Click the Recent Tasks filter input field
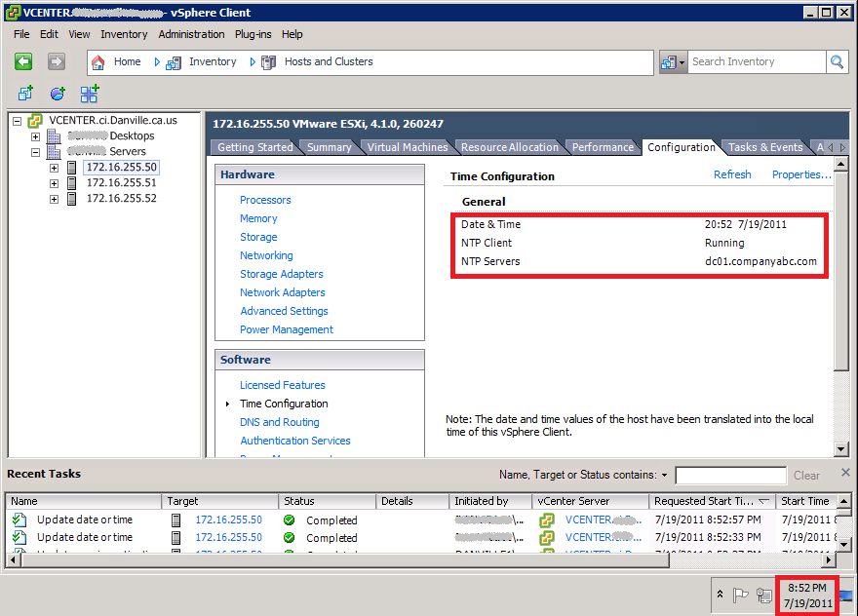Viewport: 858px width, 616px height. pos(730,475)
